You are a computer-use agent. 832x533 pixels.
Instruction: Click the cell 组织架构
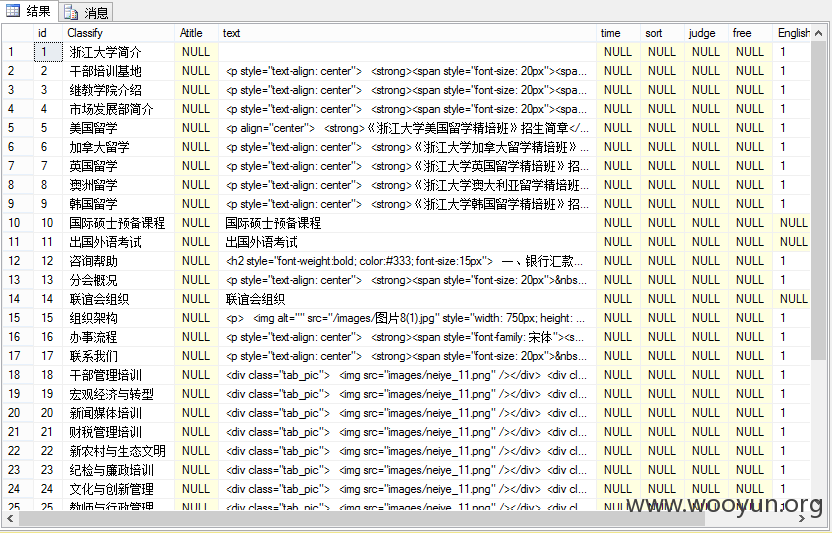(x=118, y=318)
